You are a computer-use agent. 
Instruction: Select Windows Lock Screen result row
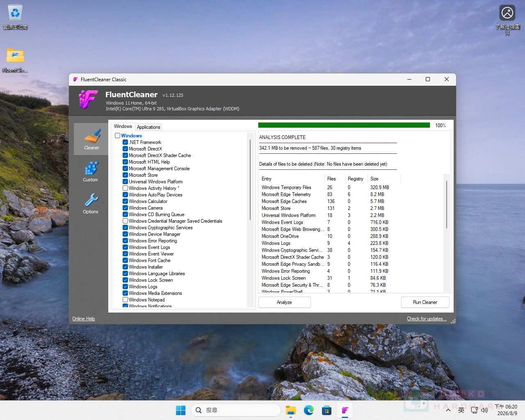pyautogui.click(x=329, y=278)
